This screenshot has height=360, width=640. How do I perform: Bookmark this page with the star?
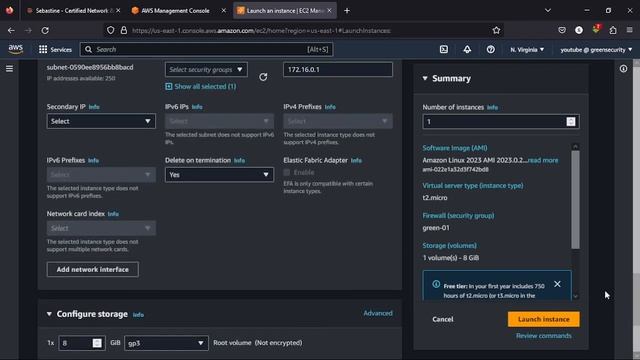pos(496,30)
